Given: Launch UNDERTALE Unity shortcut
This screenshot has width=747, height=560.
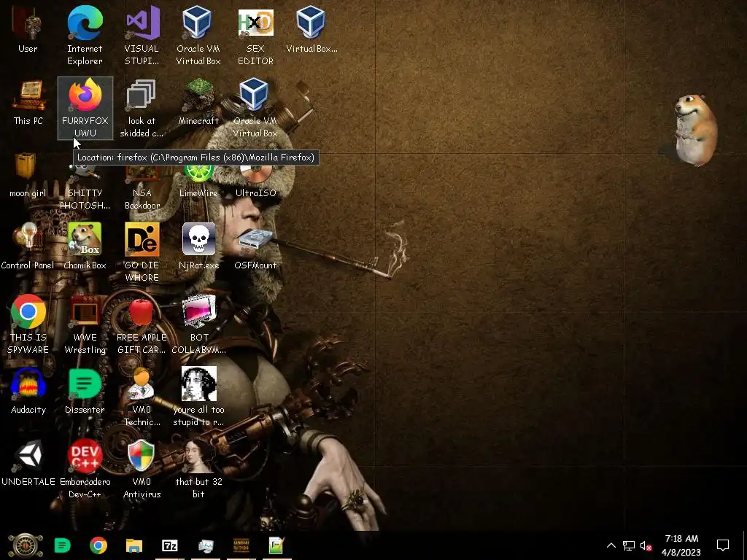Looking at the screenshot, I should point(28,463).
